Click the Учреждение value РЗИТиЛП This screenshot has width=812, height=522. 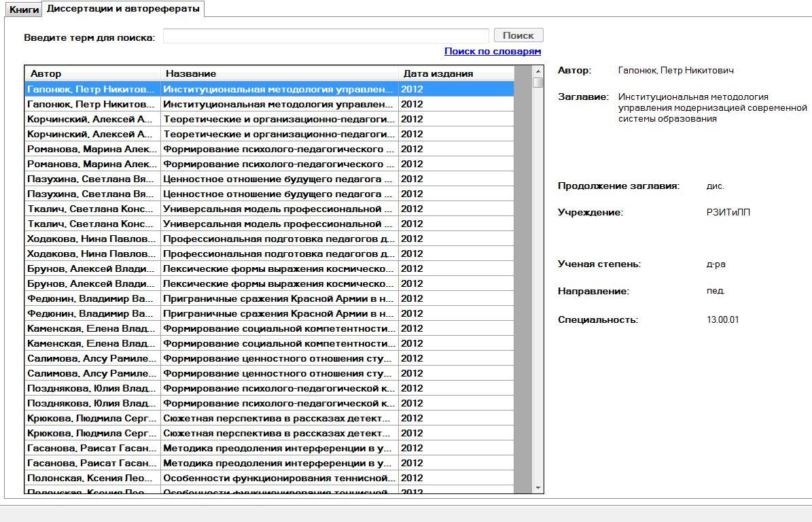pos(728,212)
